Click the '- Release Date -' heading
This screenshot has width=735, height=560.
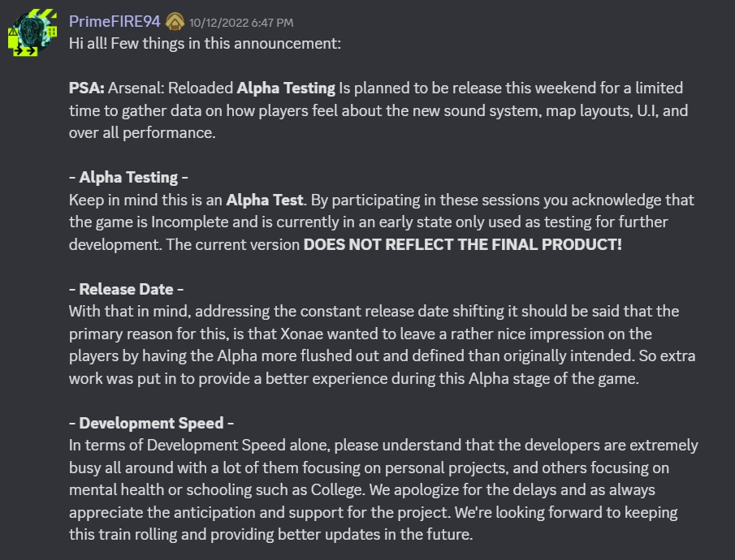click(x=126, y=289)
